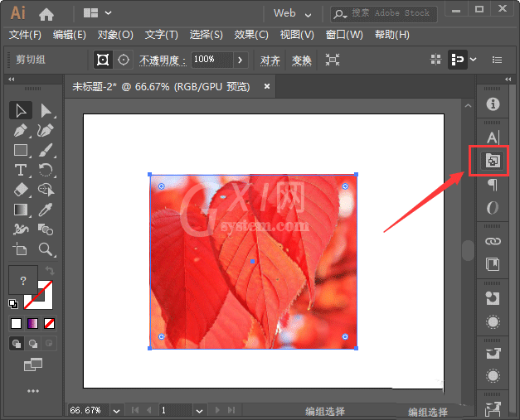Open the 帮助(H) menu
The height and width of the screenshot is (420, 520).
point(392,35)
